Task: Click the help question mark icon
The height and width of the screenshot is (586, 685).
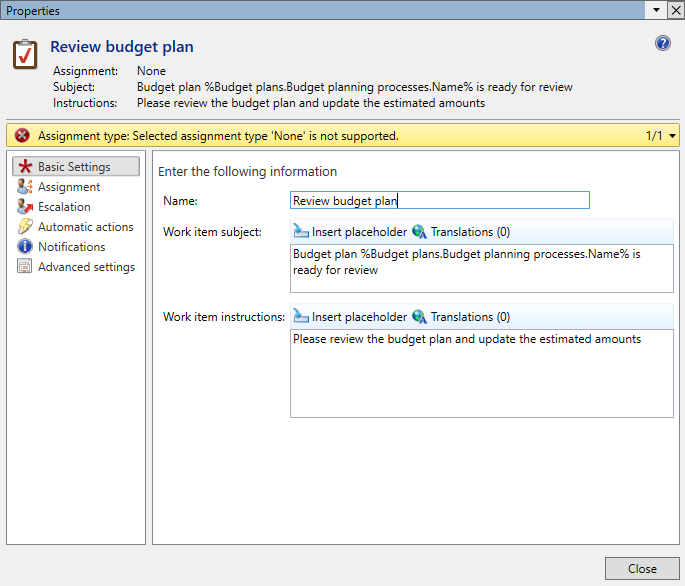Action: (662, 43)
